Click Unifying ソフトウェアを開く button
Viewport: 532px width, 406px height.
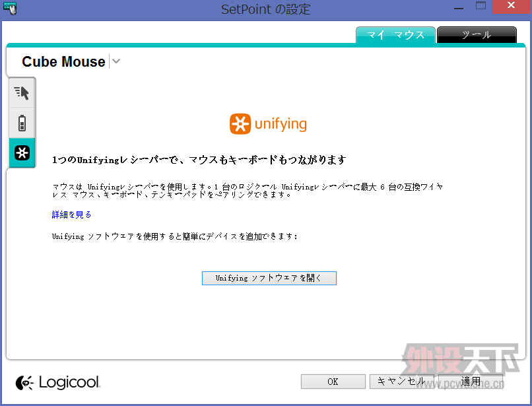[x=269, y=278]
